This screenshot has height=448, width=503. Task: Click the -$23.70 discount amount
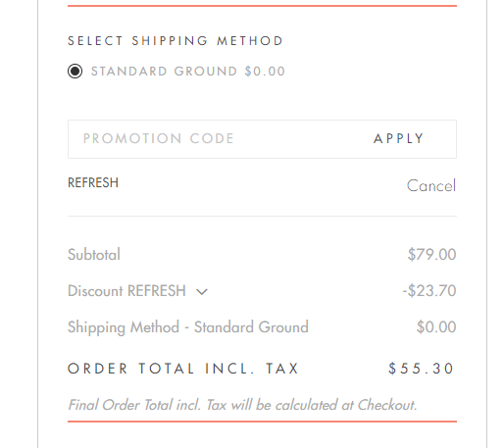(429, 290)
